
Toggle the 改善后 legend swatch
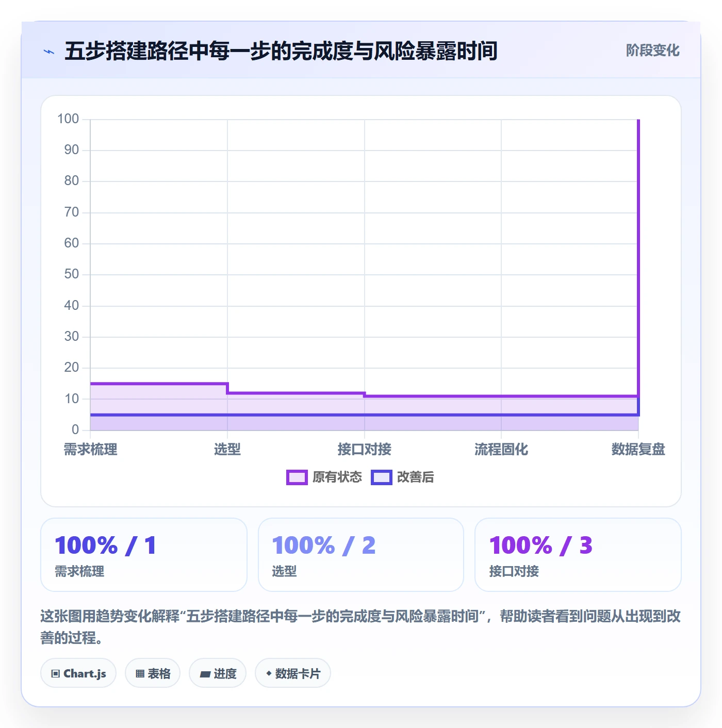click(382, 477)
